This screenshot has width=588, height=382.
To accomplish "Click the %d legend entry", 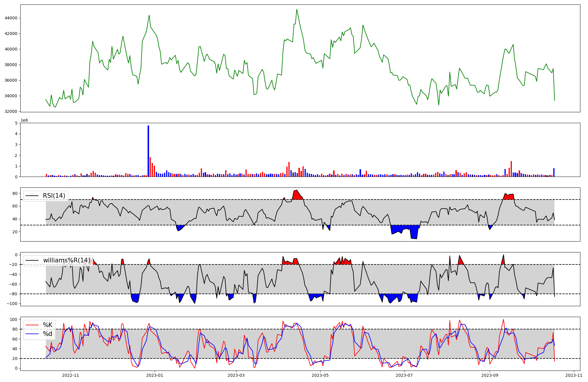I will [x=48, y=334].
